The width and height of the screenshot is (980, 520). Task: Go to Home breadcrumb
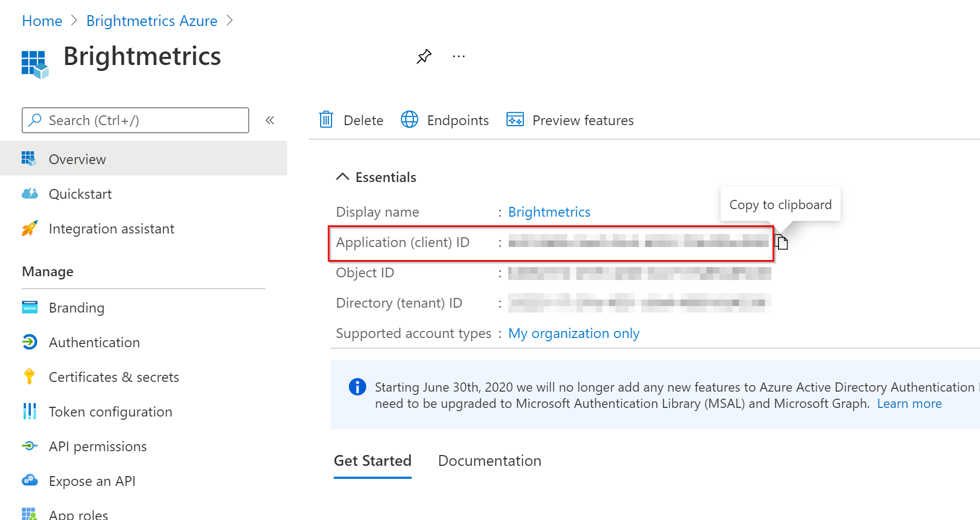click(42, 21)
